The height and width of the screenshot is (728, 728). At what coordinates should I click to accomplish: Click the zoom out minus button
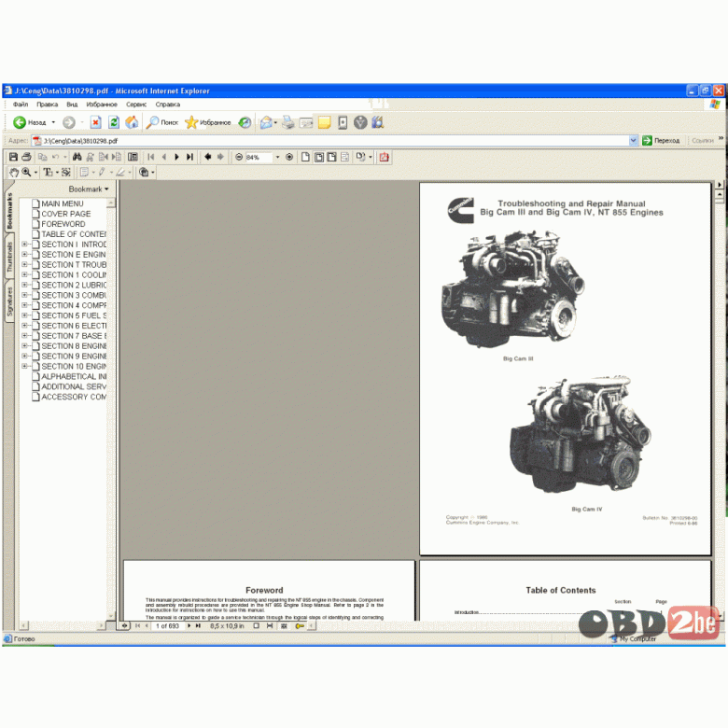pos(239,157)
